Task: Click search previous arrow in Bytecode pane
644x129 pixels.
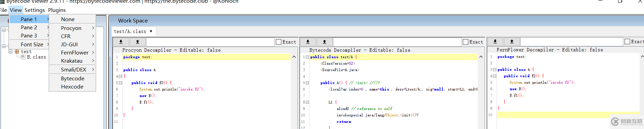Action: click(325, 42)
